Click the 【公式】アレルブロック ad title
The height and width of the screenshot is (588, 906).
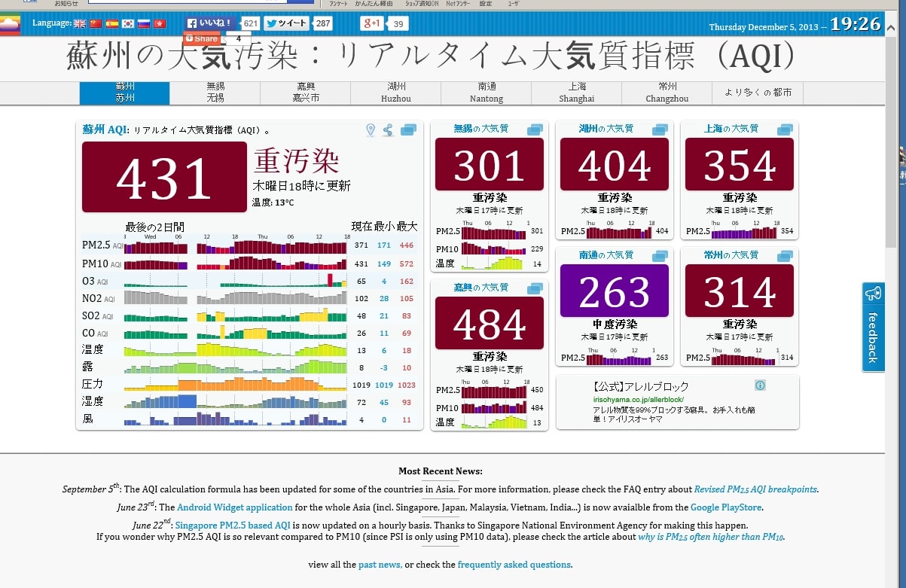(641, 386)
